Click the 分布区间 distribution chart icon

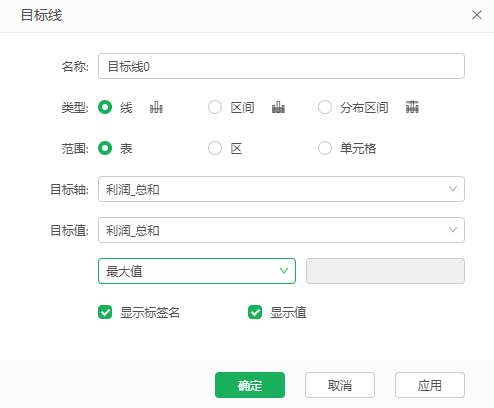412,107
